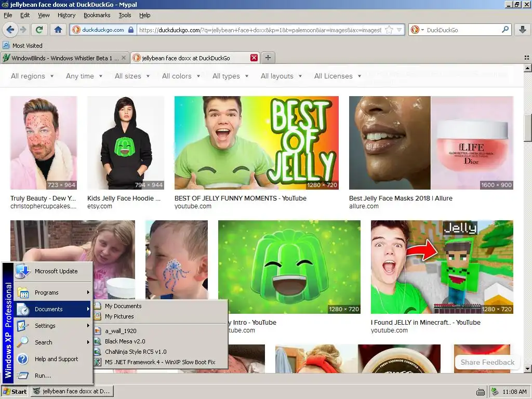This screenshot has height=399, width=532.
Task: Close the jellybean face doxx tab
Action: click(x=254, y=58)
